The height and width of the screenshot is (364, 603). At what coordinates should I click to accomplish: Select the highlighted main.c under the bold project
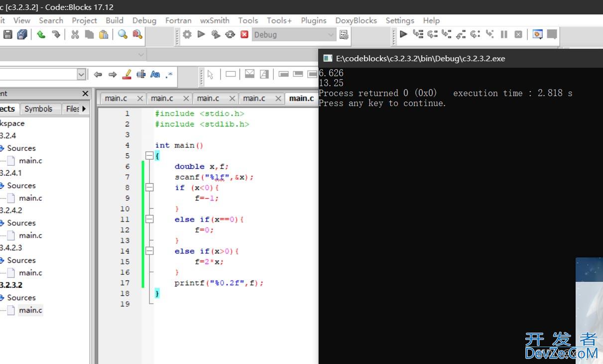click(31, 310)
